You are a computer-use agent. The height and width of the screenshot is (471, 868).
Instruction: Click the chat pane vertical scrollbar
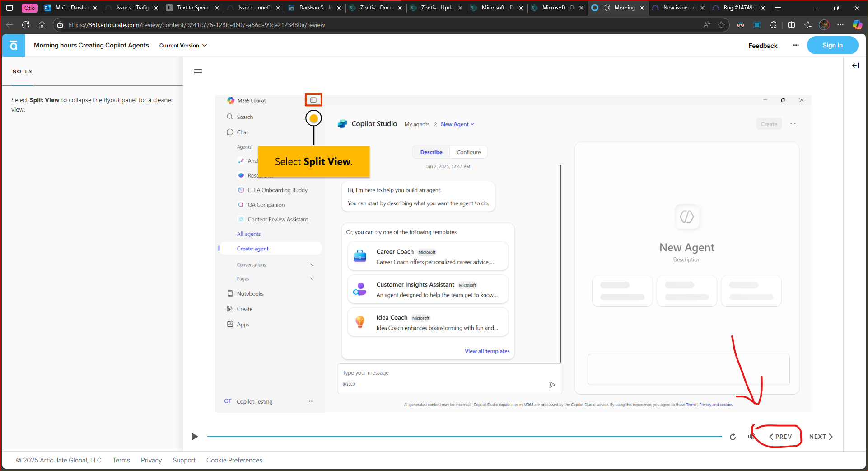[560, 264]
